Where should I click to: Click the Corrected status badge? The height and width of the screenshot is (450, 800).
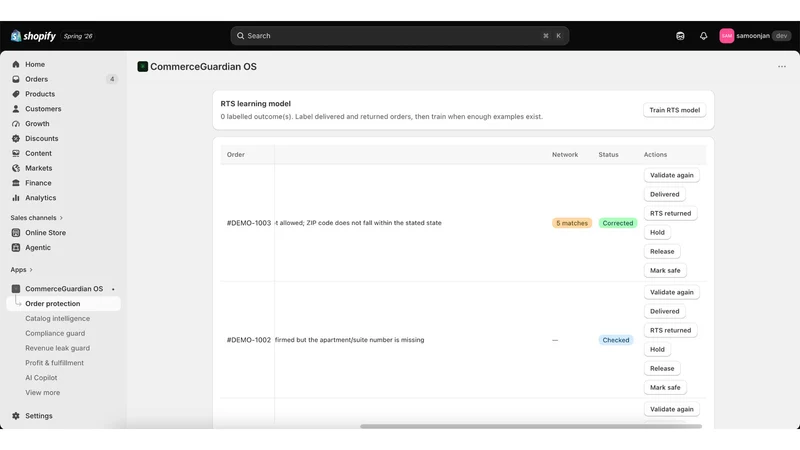[x=617, y=223]
